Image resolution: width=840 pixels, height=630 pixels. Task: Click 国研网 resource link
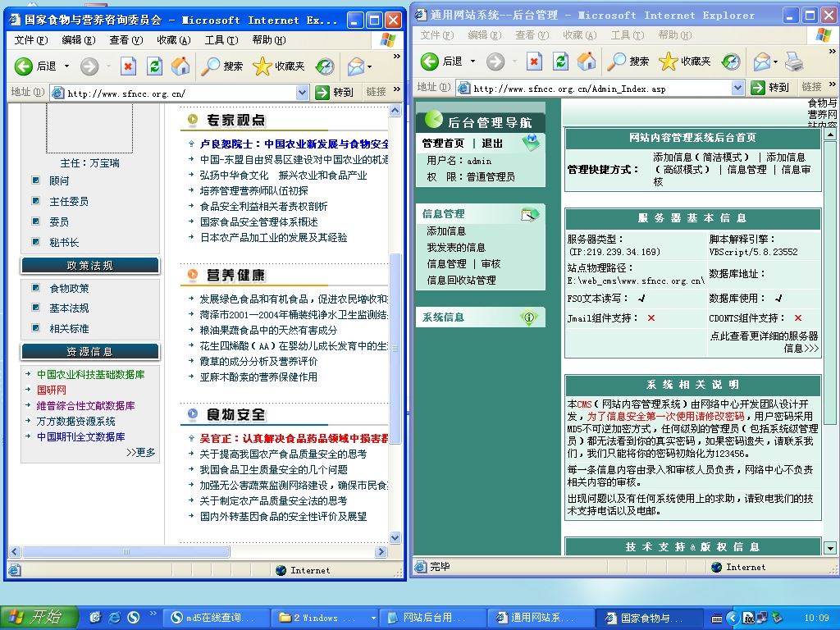point(52,390)
